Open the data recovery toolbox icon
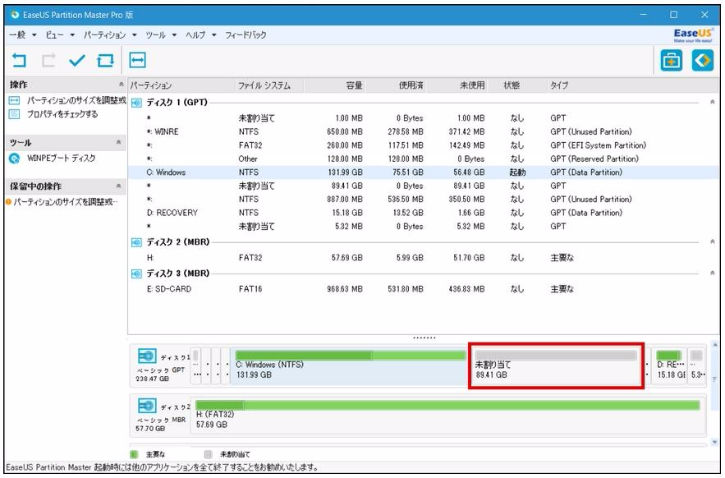The image size is (725, 478). 671,61
